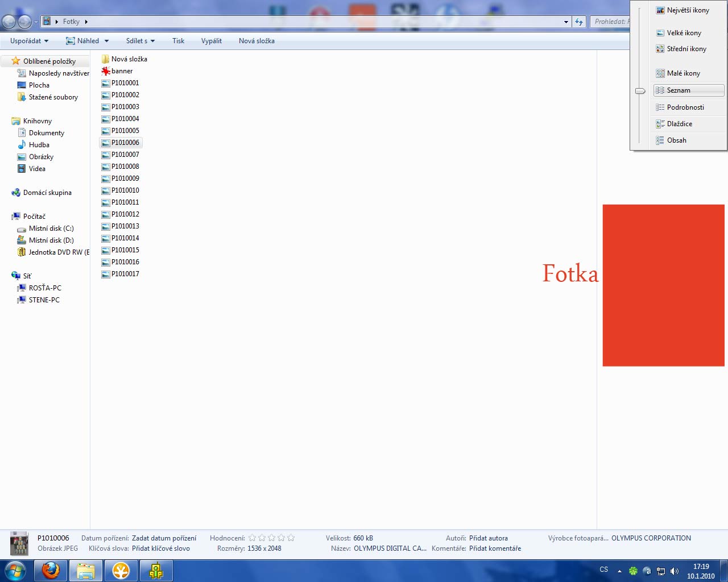Image resolution: width=728 pixels, height=582 pixels.
Task: Click the P1010006 thumbnail in the details pane
Action: point(19,544)
